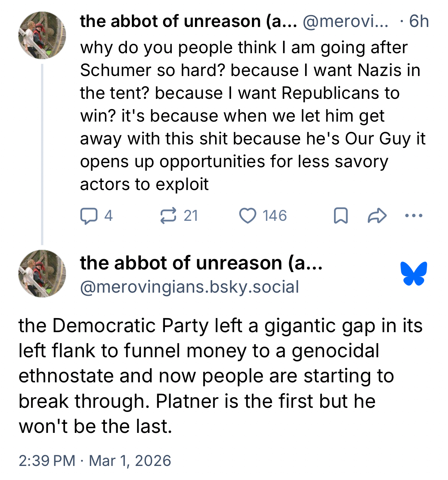The image size is (448, 480).
Task: Click the blue Bluesky butterfly logo
Action: point(413,273)
